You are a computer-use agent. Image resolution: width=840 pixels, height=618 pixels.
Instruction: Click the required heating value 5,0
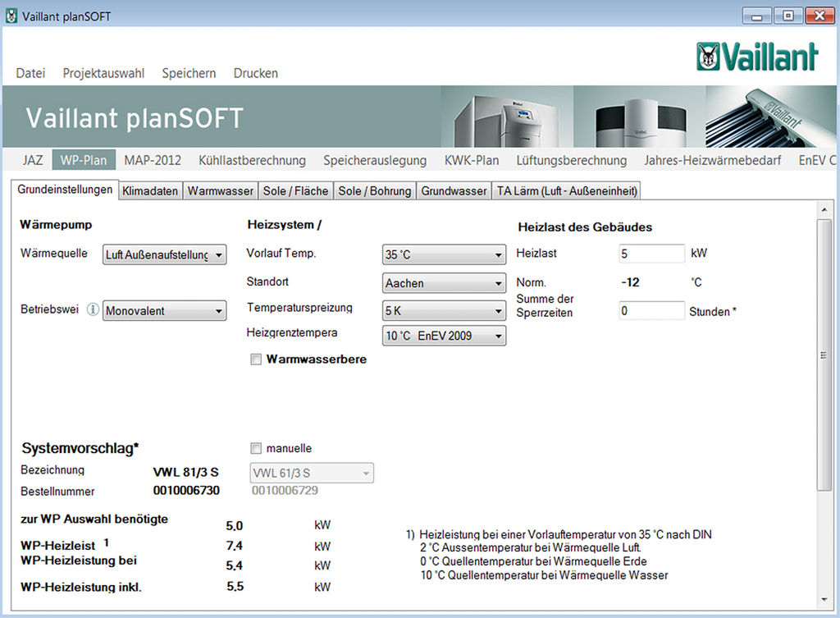tap(235, 526)
